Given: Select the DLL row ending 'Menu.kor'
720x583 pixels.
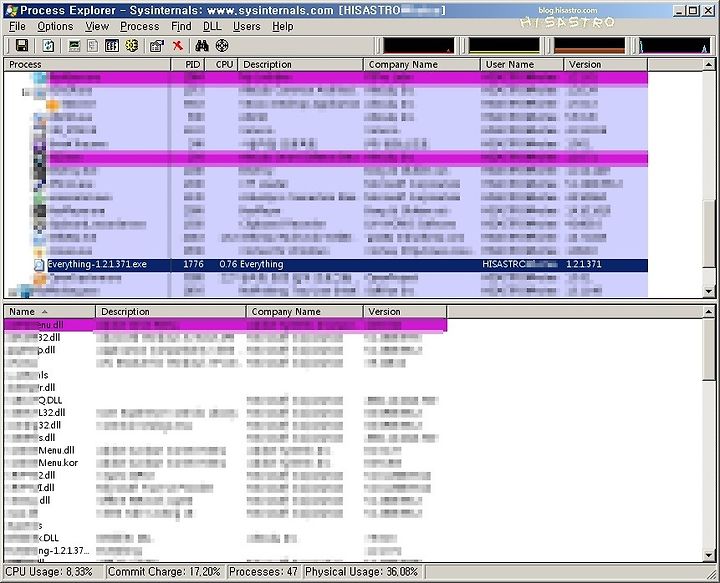Looking at the screenshot, I should click(225, 463).
